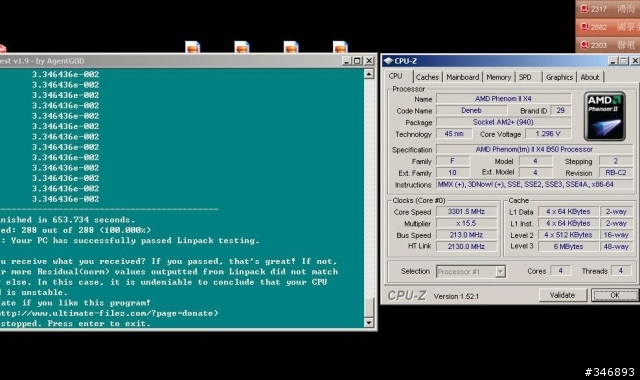Select the CPU tab in CPU-Z
The height and width of the screenshot is (380, 640).
click(x=396, y=76)
